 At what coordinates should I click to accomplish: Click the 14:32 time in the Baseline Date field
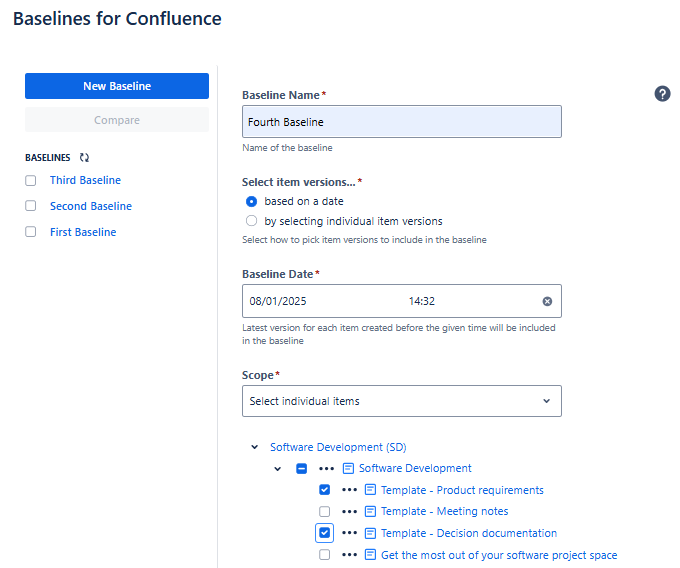point(421,301)
